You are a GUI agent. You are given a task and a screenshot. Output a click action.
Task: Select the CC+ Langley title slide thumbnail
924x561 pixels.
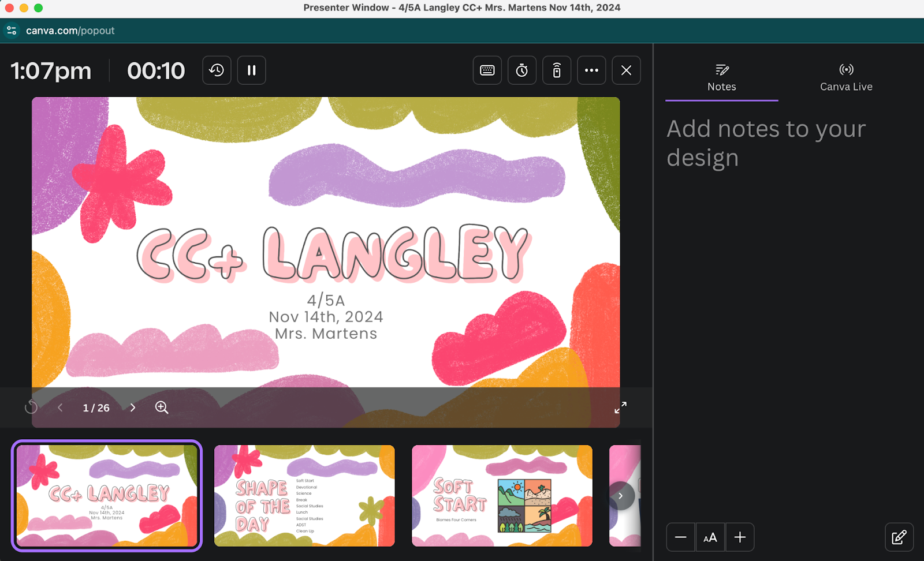pos(107,496)
